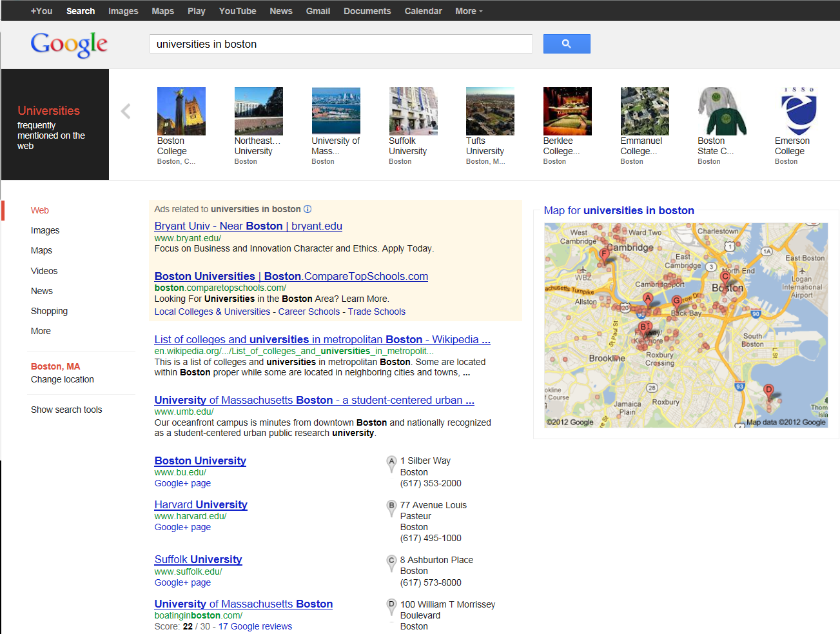This screenshot has width=840, height=634.
Task: Click the www.harvard.edu/ green URL
Action: tap(190, 516)
